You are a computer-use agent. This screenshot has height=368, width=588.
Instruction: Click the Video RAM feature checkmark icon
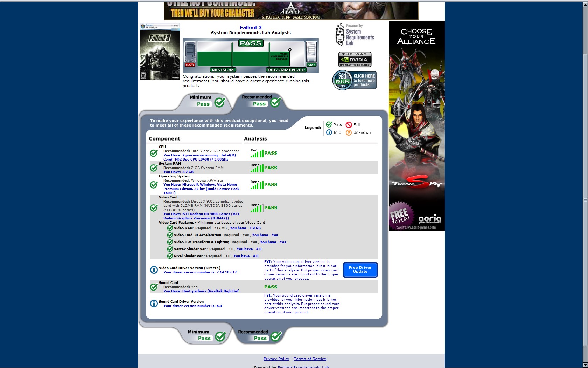point(170,228)
